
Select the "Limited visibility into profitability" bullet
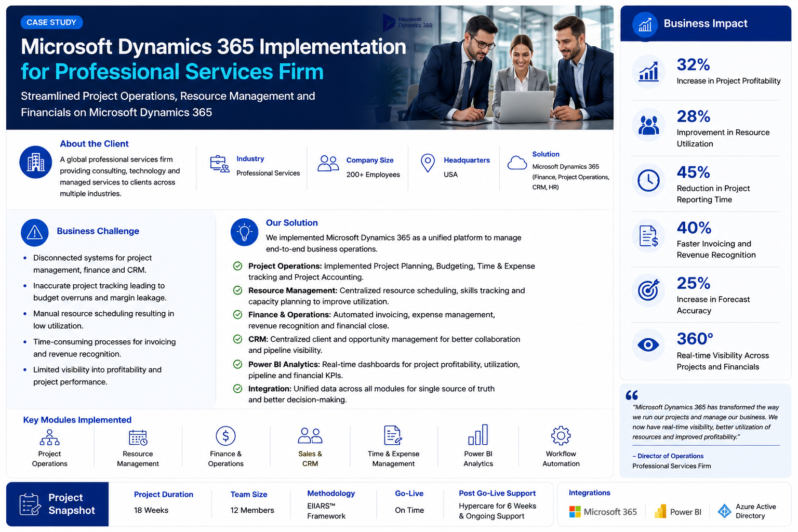tap(98, 376)
